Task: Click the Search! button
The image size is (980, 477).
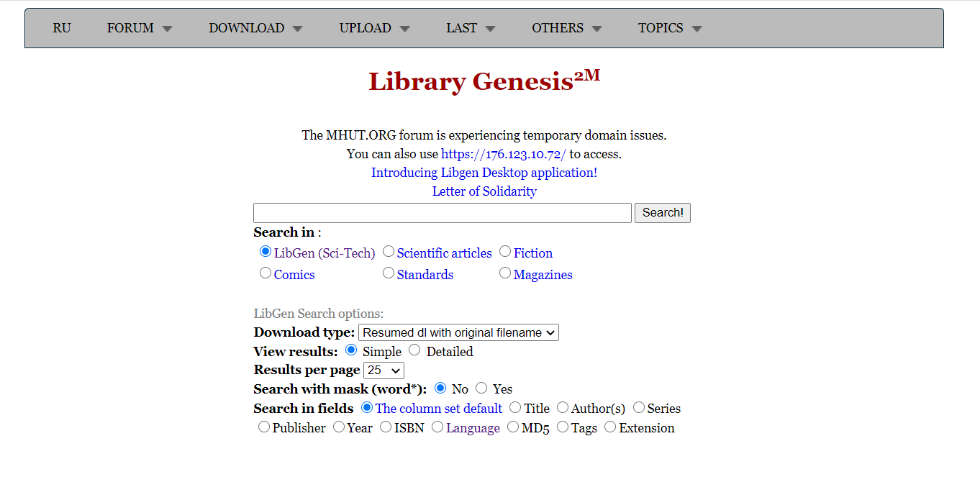Action: [x=663, y=213]
